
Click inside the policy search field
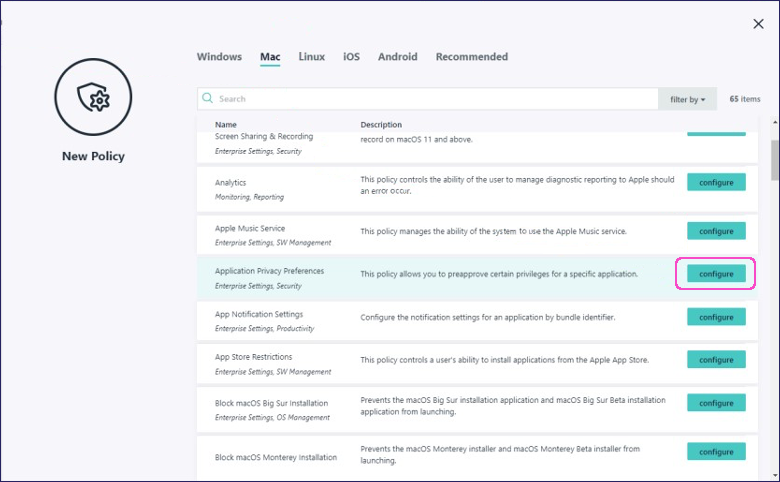pyautogui.click(x=430, y=99)
